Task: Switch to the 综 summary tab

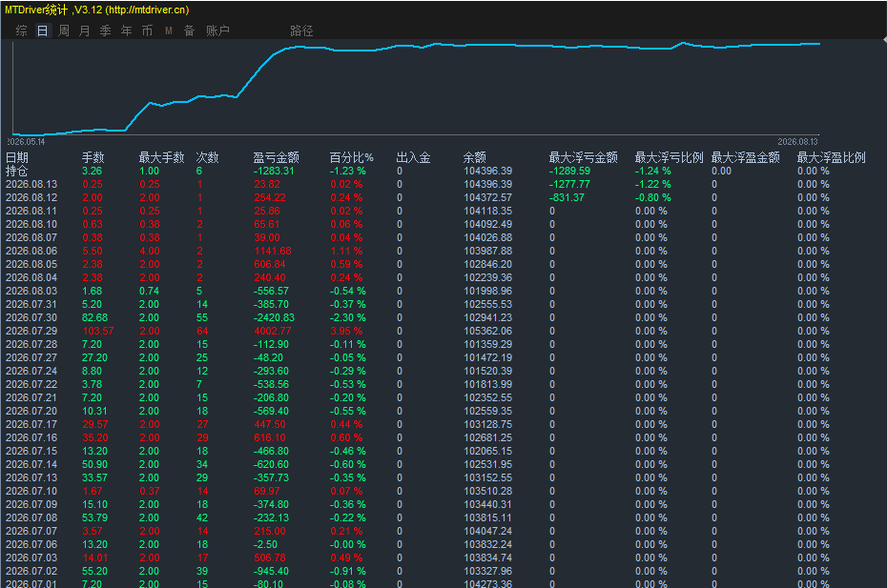Action: (x=22, y=30)
